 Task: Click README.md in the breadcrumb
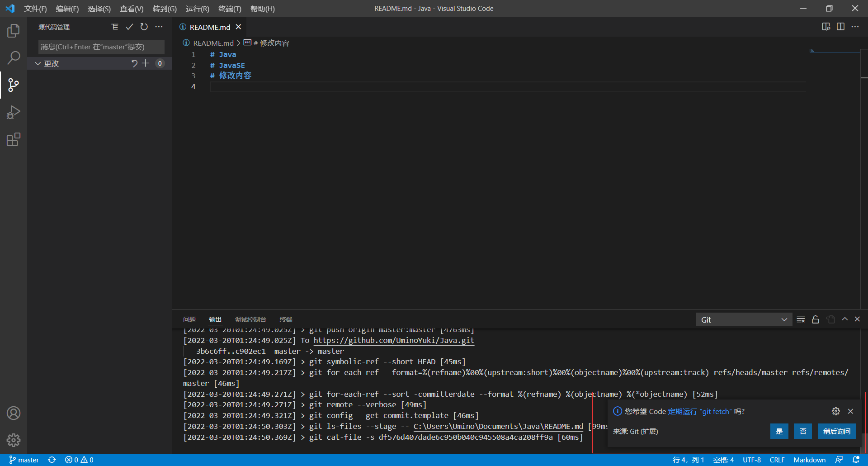[213, 43]
